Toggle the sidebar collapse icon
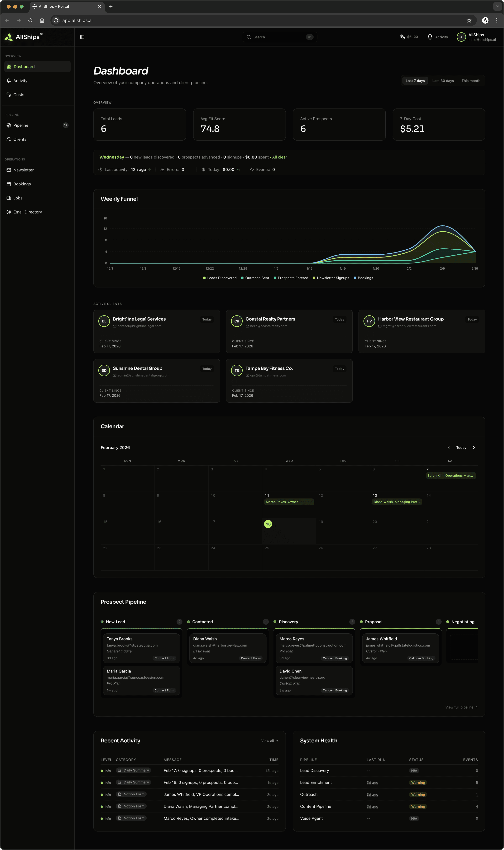 click(x=82, y=37)
